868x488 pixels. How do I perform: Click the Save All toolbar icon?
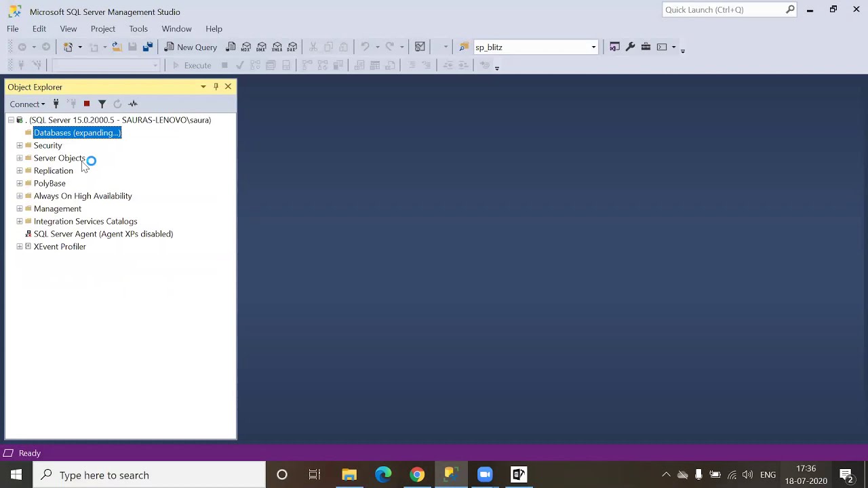(x=147, y=47)
